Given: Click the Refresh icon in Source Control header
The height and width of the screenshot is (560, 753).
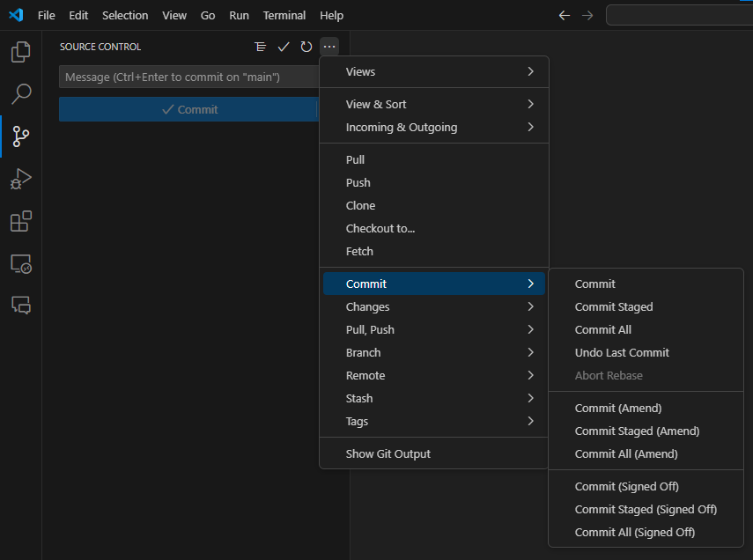Looking at the screenshot, I should pyautogui.click(x=306, y=47).
